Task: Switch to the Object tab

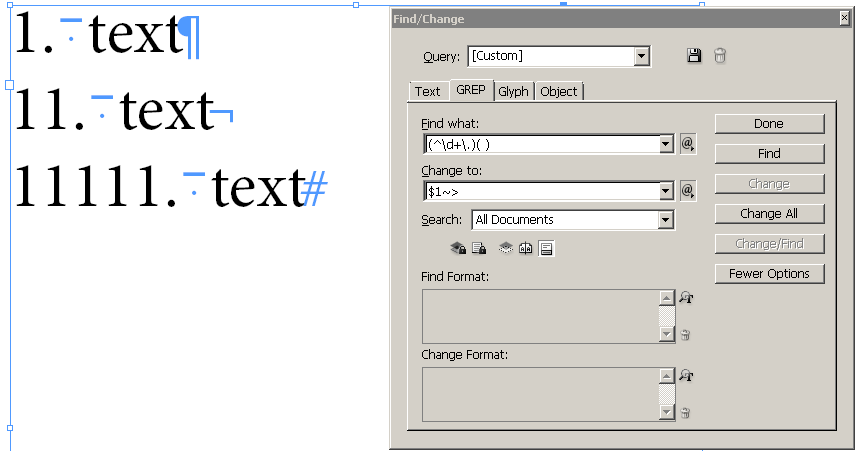Action: point(559,91)
